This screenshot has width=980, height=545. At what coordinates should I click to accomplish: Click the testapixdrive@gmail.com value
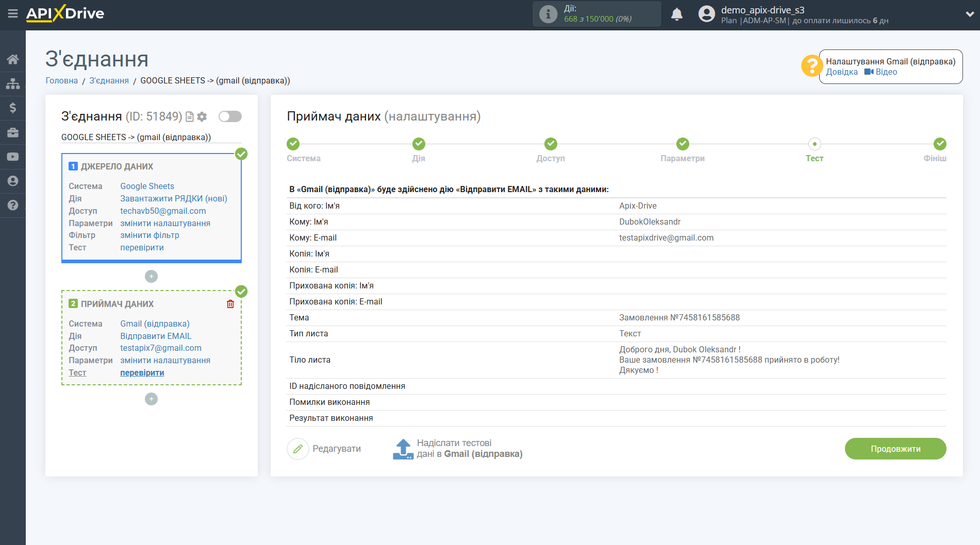[666, 238]
